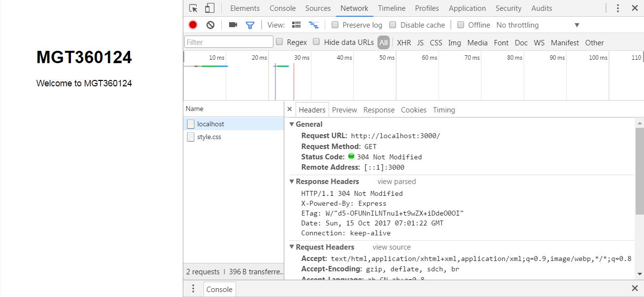
Task: Click view parsed link in Response Headers
Action: pyautogui.click(x=397, y=182)
